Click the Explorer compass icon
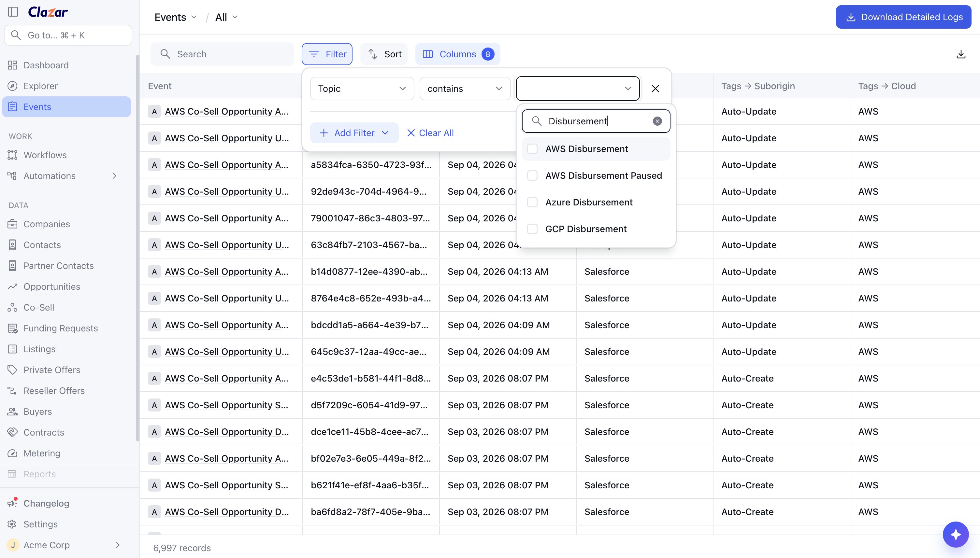The width and height of the screenshot is (980, 558). tap(12, 86)
